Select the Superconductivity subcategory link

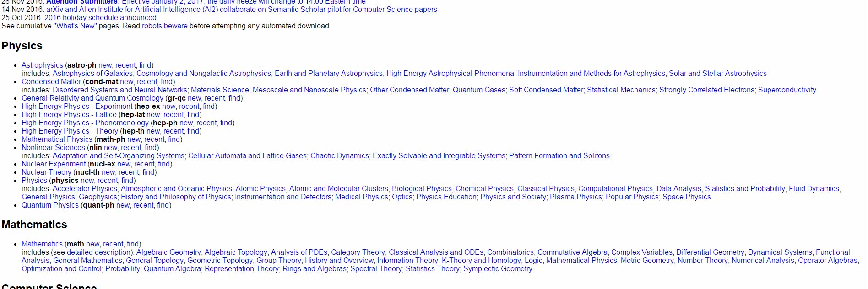click(787, 90)
